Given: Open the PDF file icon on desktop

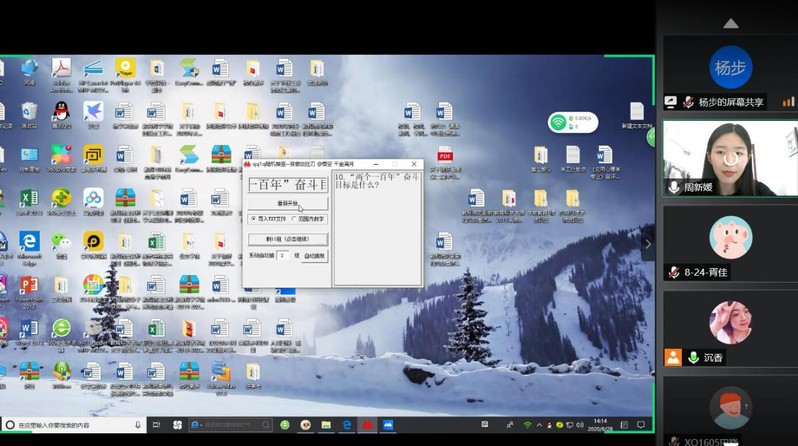Looking at the screenshot, I should point(445,155).
